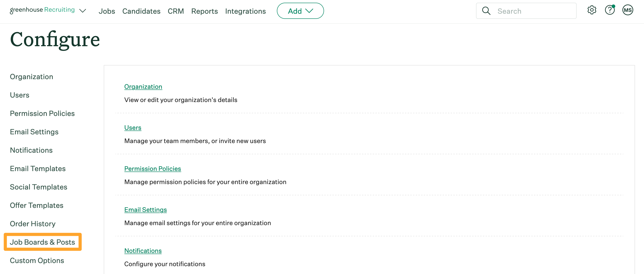This screenshot has width=644, height=274.
Task: Click the Reports navigation tab
Action: [x=205, y=11]
